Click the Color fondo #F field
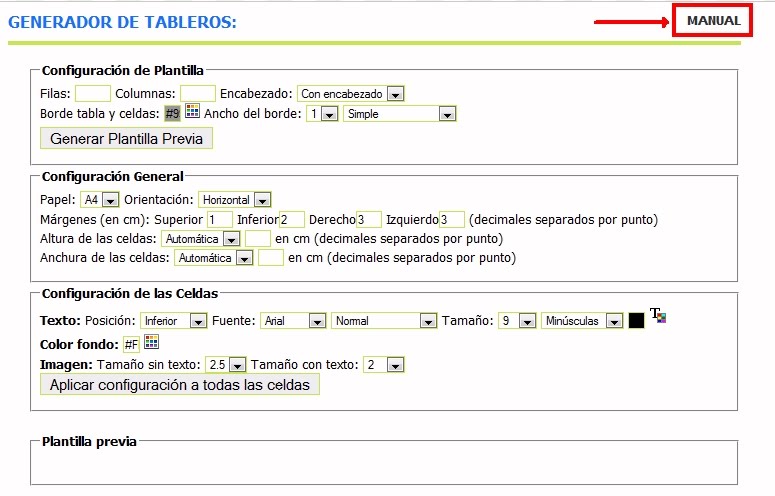Screen dimensions: 775x496 coord(131,344)
